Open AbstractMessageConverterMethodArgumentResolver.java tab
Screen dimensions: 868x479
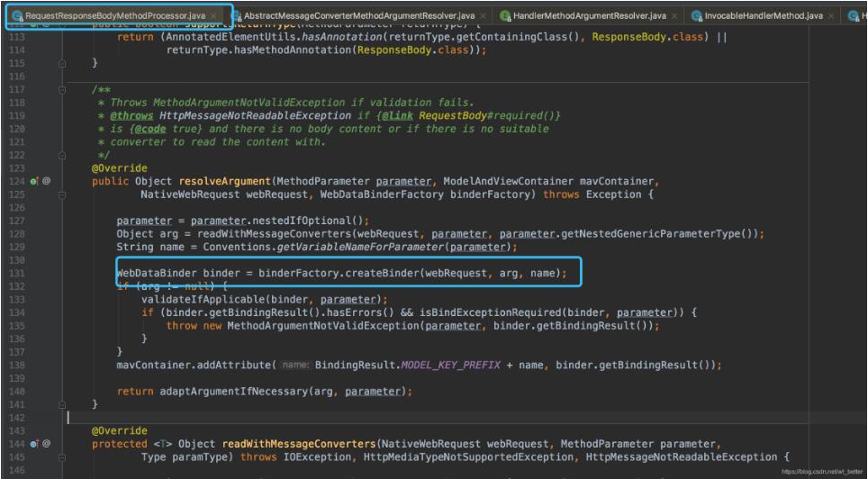359,16
